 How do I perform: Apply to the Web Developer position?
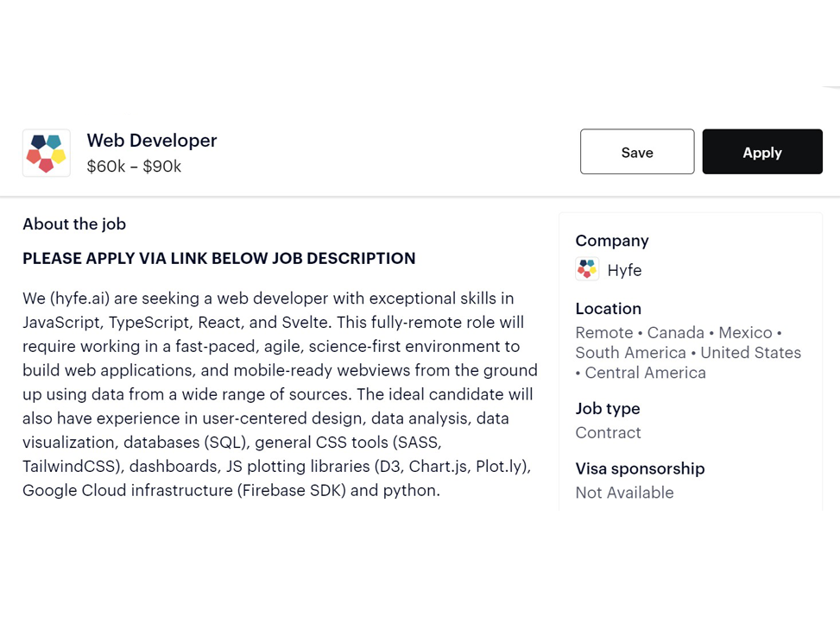(762, 152)
